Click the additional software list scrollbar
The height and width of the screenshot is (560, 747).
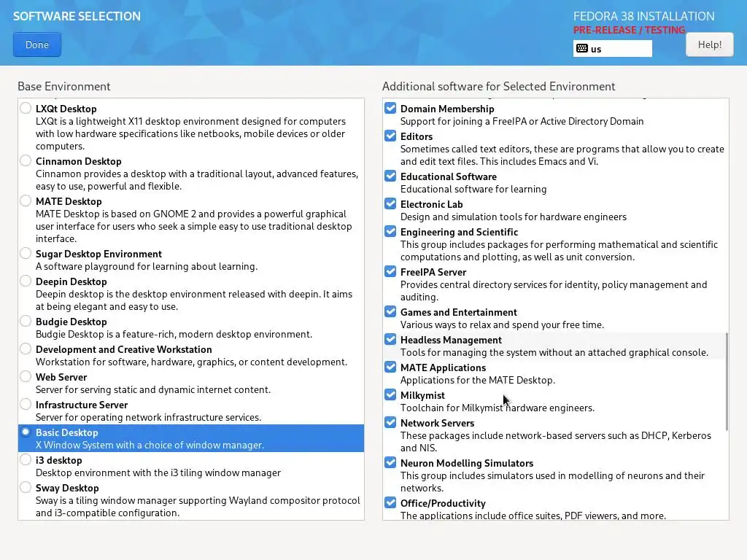[727, 381]
